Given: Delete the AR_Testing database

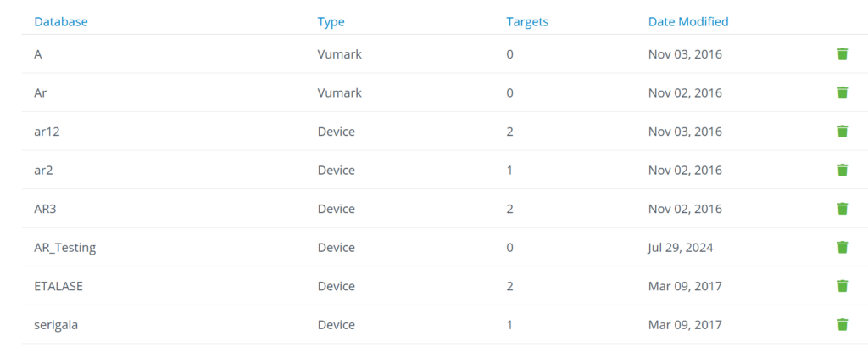Looking at the screenshot, I should coord(842,247).
